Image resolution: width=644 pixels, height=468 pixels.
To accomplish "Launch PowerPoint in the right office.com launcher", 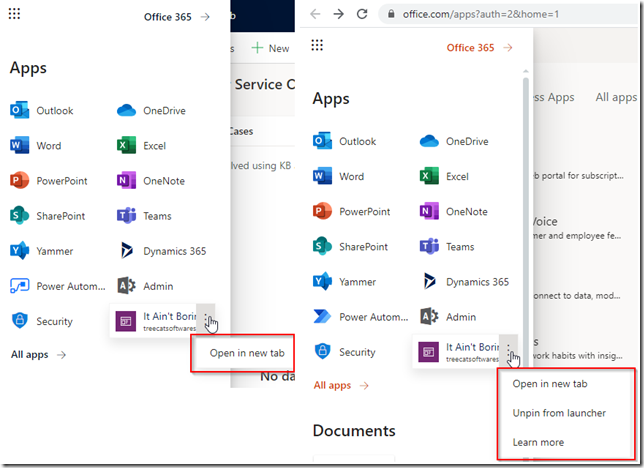I will click(x=351, y=212).
